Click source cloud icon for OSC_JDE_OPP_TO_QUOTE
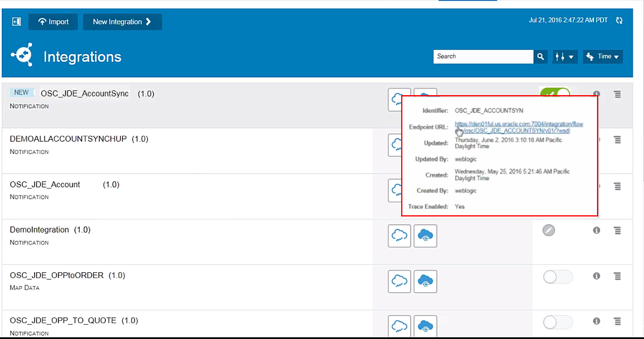The image size is (644, 339). (x=399, y=327)
